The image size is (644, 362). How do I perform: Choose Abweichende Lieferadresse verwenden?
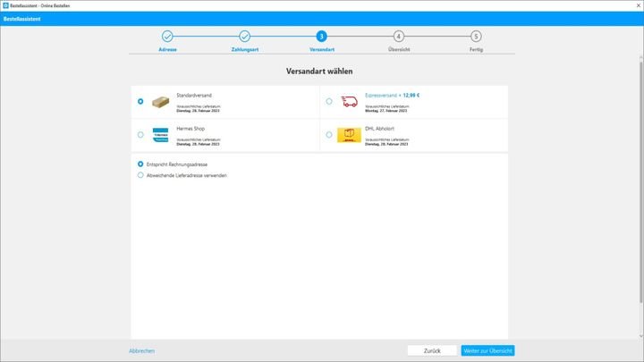140,175
